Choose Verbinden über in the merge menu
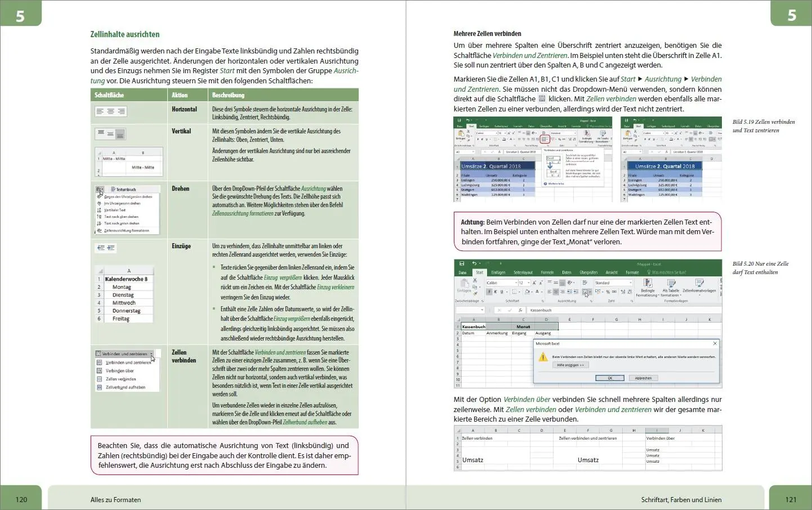This screenshot has height=510, width=812. click(116, 371)
